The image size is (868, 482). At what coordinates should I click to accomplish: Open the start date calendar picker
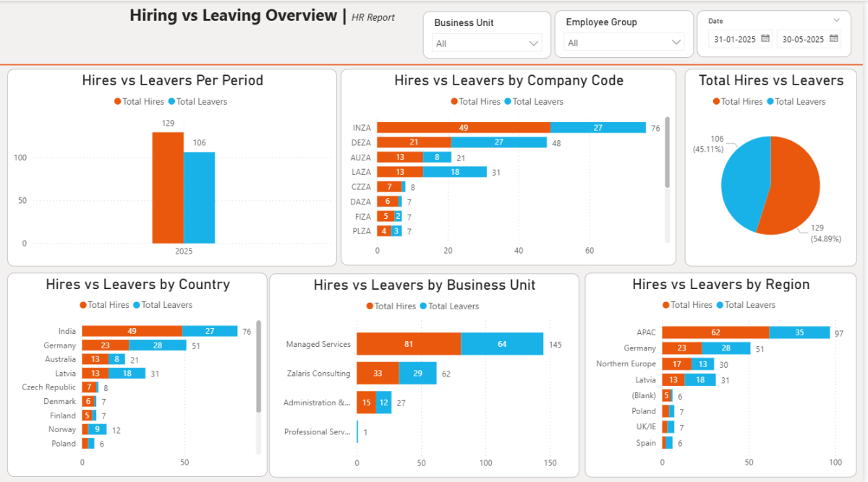coord(765,39)
